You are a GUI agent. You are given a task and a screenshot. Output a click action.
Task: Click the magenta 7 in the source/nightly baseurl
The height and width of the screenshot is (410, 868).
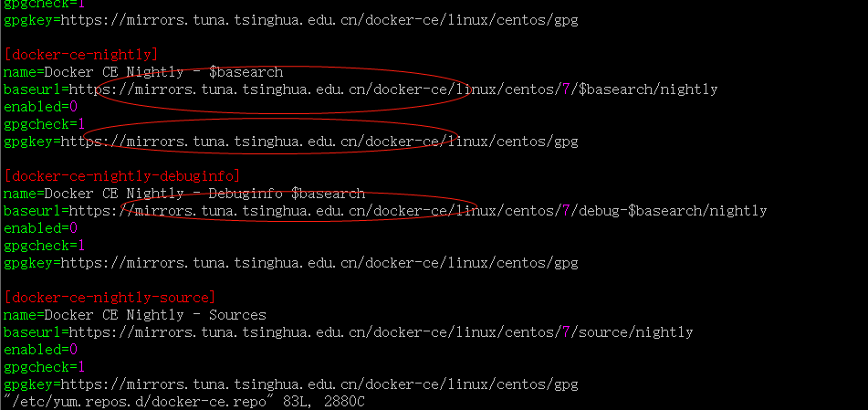570,332
